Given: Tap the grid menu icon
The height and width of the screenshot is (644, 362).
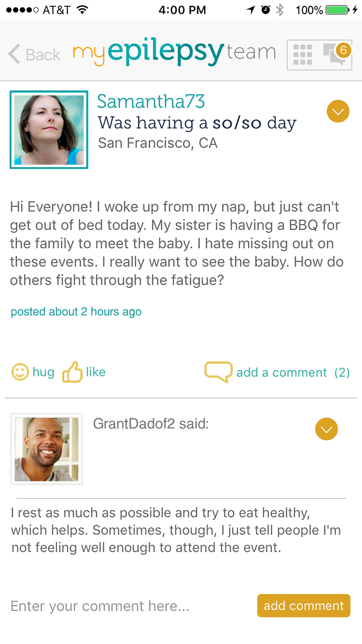Looking at the screenshot, I should coord(303,55).
